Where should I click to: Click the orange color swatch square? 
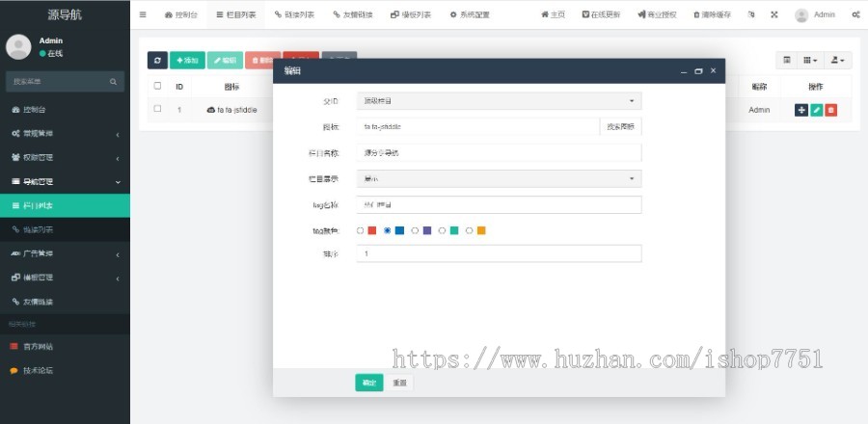coord(481,230)
